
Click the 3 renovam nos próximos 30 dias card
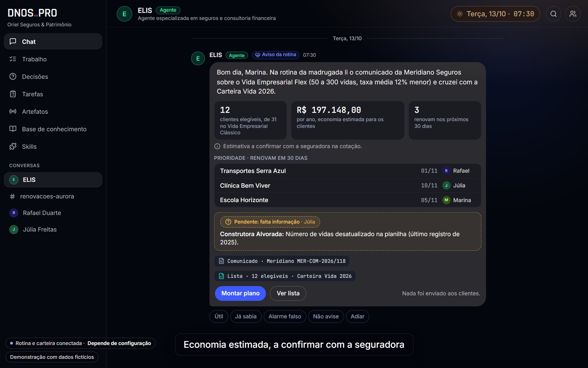point(445,121)
